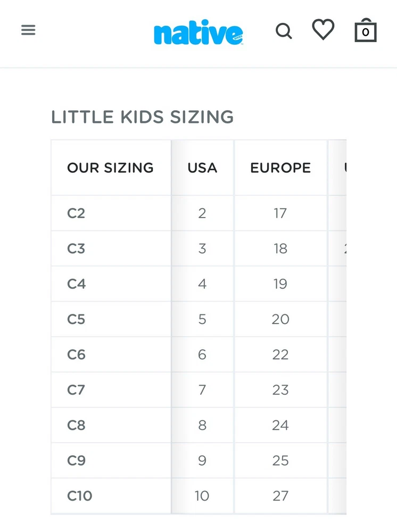Click the C8 size label

(76, 426)
